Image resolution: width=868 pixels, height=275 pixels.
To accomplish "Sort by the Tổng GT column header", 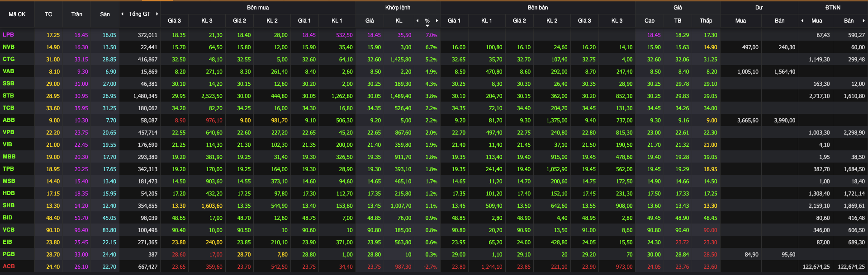I will point(139,14).
